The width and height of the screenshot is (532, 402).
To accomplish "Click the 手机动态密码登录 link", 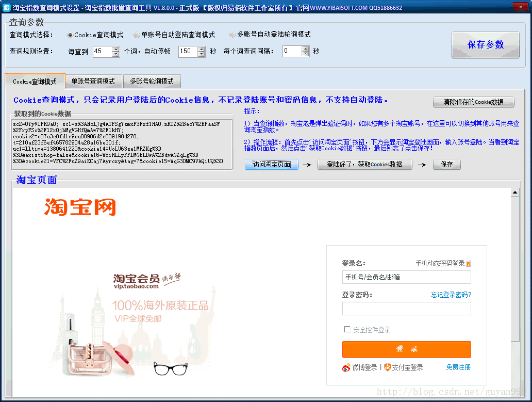I will [440, 263].
